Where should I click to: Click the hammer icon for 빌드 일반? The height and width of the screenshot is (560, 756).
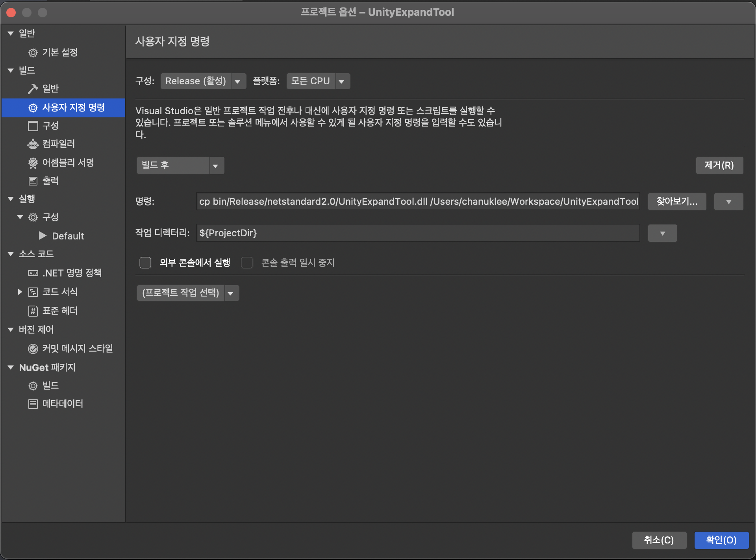click(x=33, y=89)
